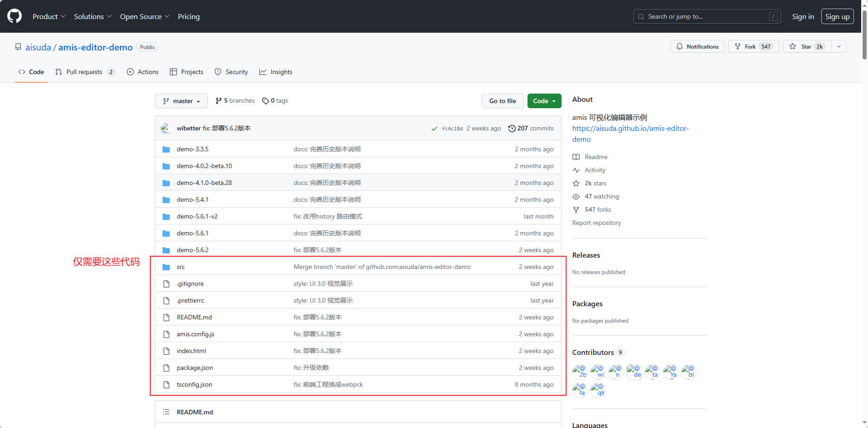
Task: Switch to the Code tab
Action: 31,72
